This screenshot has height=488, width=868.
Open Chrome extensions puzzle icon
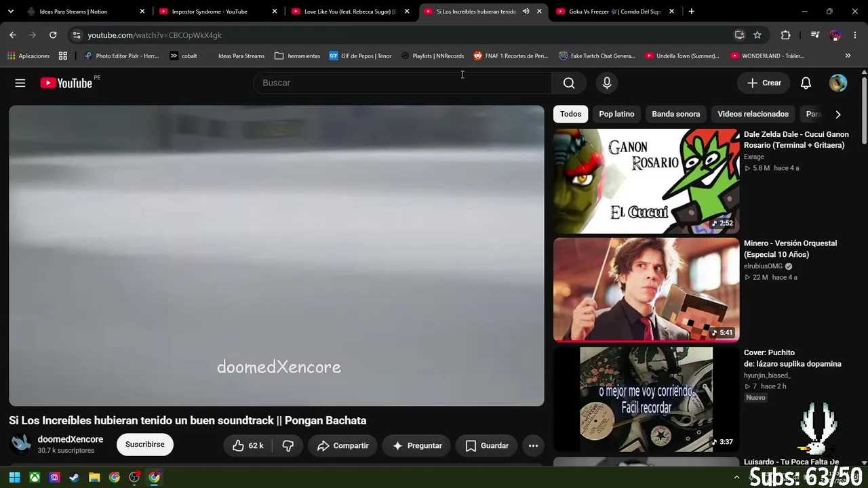785,35
